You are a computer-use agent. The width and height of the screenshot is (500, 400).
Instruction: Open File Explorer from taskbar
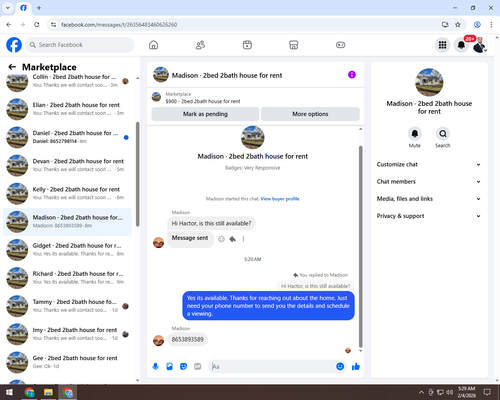pyautogui.click(x=48, y=392)
